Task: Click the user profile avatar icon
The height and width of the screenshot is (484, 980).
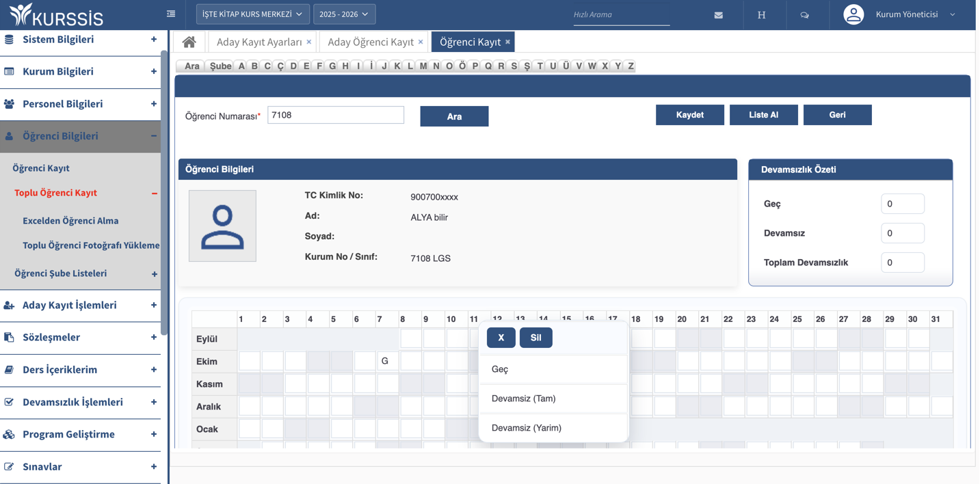Action: (853, 14)
